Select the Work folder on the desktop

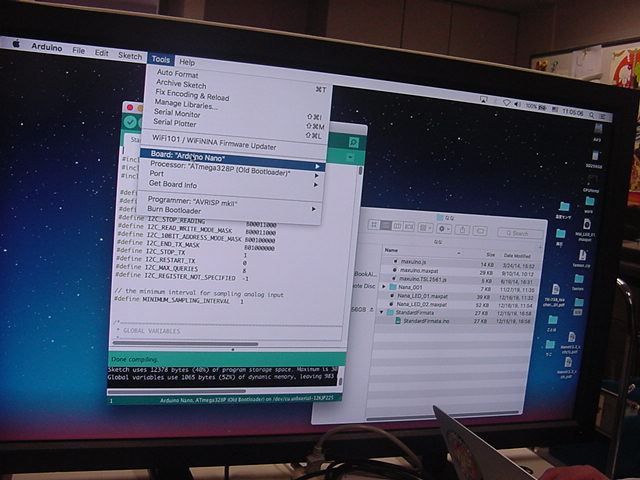point(590,201)
